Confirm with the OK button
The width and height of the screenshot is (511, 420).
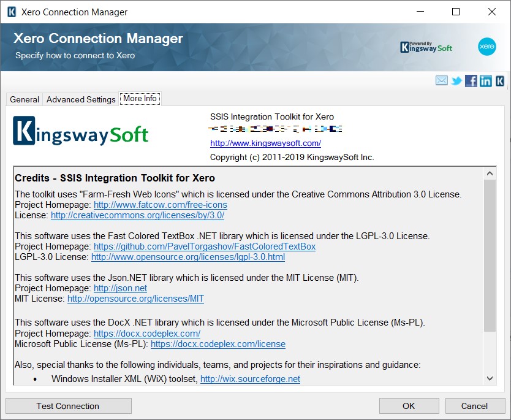pos(409,406)
